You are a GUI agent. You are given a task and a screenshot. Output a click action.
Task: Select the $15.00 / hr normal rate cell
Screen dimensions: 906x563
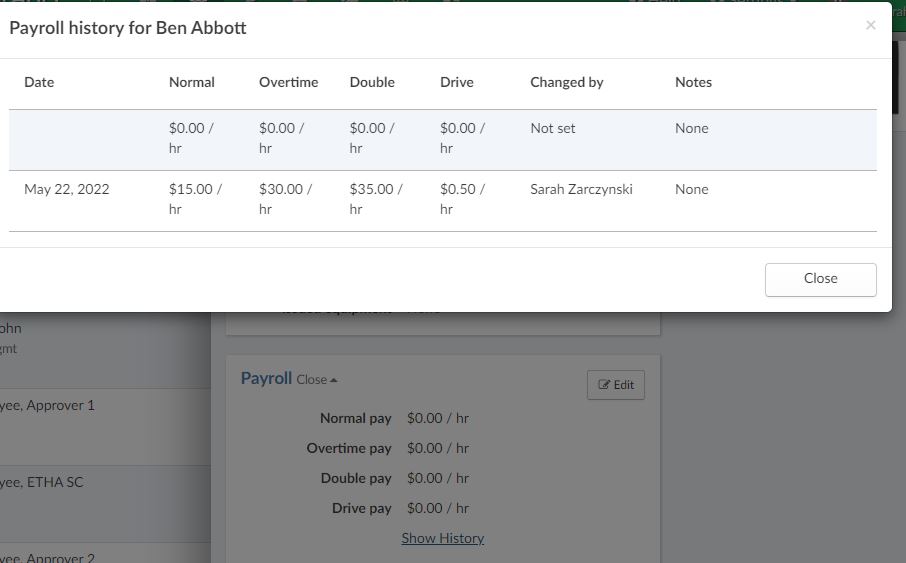195,199
